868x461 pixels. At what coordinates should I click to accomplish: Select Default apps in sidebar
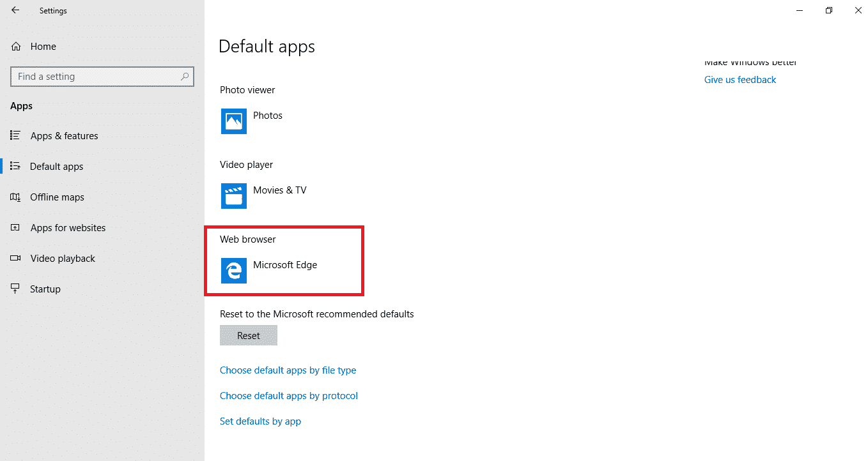(56, 167)
